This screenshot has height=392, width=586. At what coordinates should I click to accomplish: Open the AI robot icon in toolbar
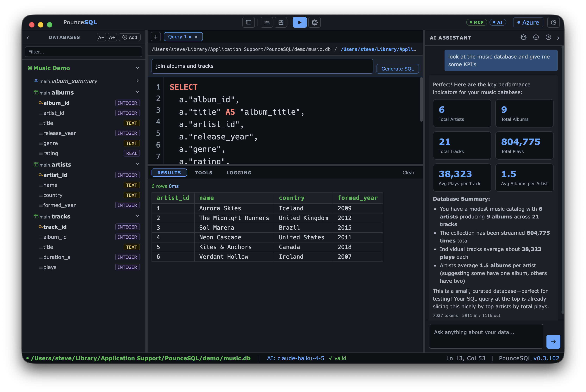[315, 22]
